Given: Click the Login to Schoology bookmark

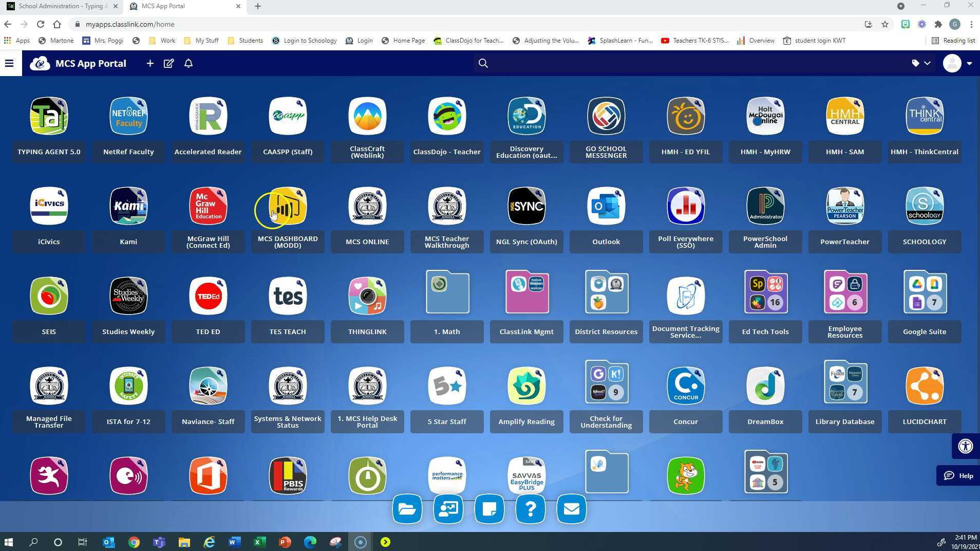Looking at the screenshot, I should coord(305,41).
